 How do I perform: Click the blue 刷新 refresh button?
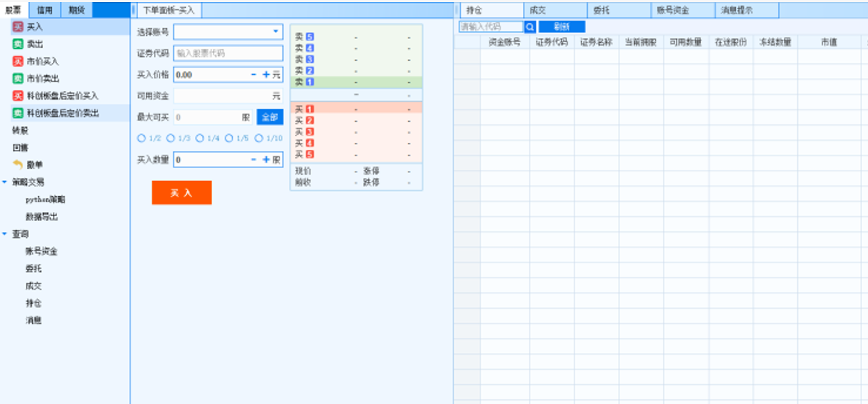click(x=561, y=27)
